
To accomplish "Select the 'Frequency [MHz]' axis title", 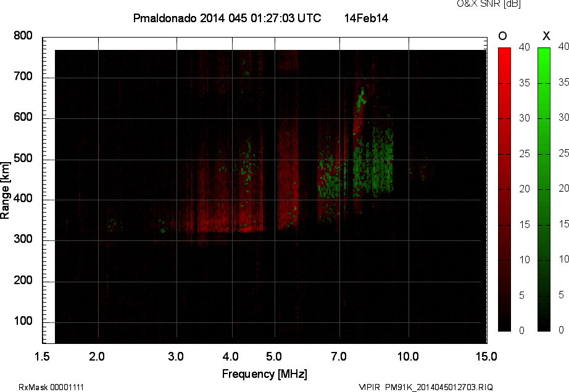I will 265,374.
